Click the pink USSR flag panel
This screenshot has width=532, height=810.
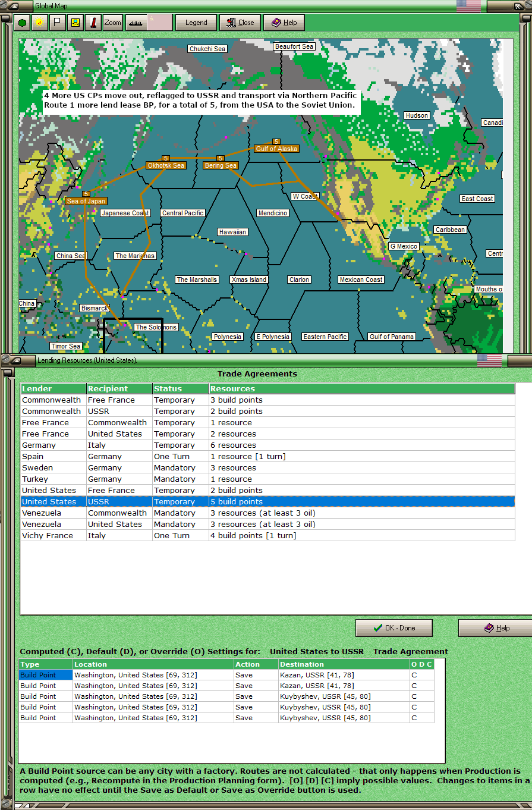[x=159, y=23]
